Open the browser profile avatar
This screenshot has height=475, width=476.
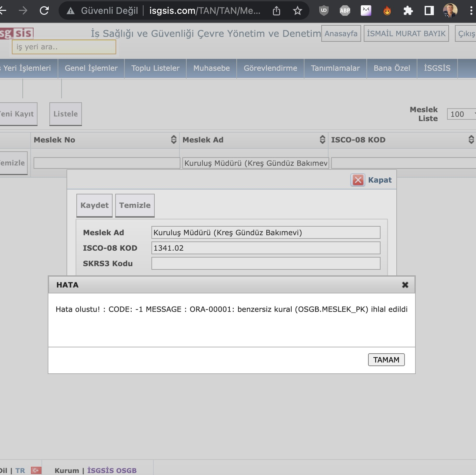450,11
